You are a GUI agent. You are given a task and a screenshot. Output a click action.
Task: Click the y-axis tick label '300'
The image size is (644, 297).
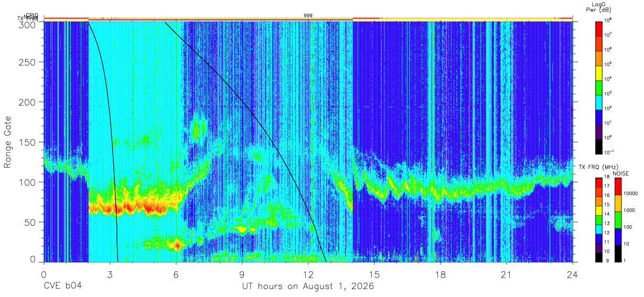(28, 24)
